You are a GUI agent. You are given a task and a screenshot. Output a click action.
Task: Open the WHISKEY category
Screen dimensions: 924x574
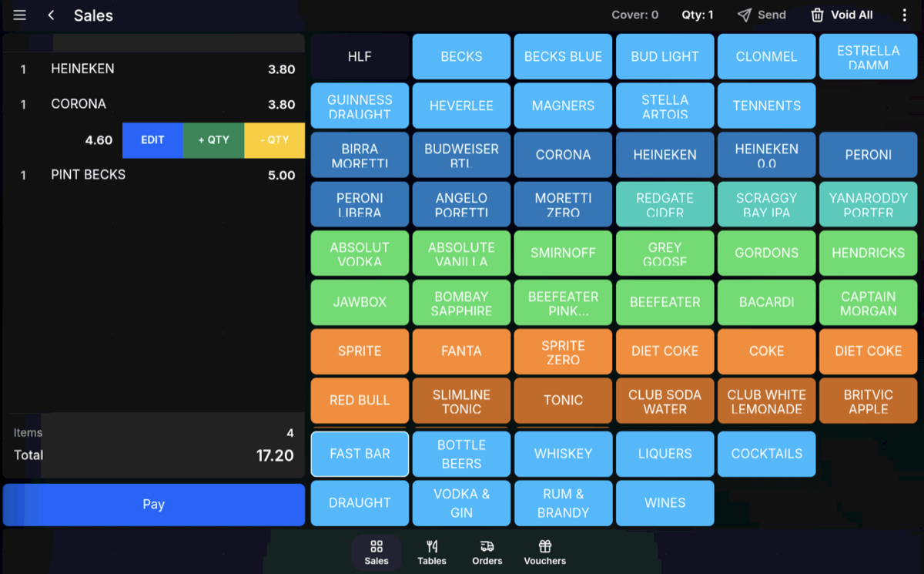tap(563, 454)
